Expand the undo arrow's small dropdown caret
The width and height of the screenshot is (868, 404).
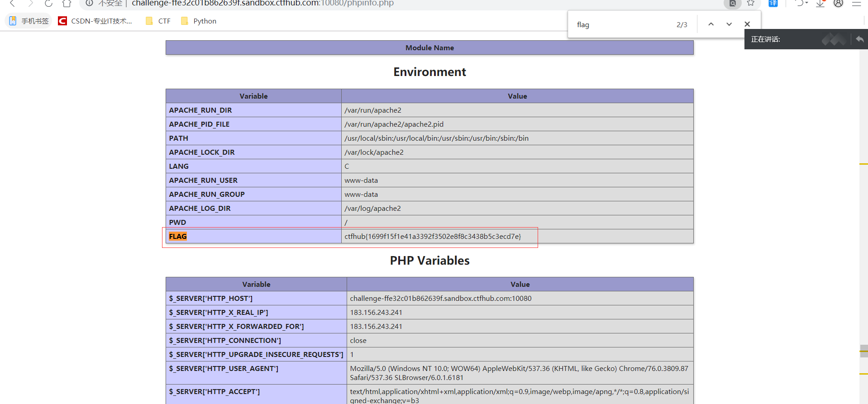click(x=806, y=3)
